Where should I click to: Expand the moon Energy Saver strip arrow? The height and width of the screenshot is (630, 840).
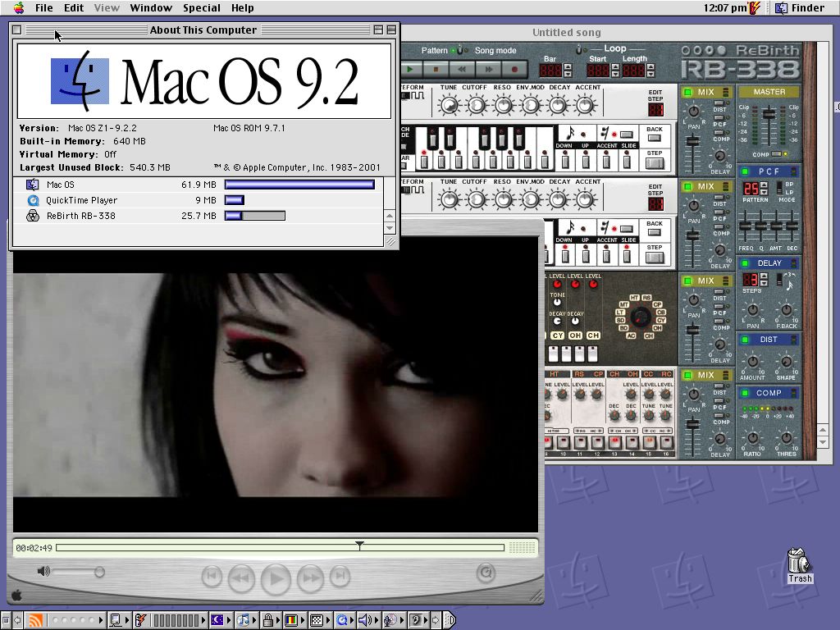(229, 620)
